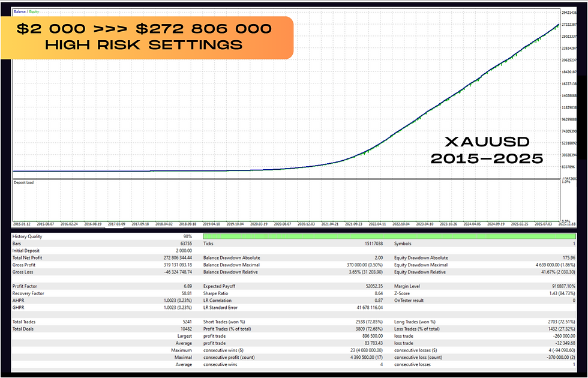
Task: Click the "2020.03.19" date axis label
Action: pyautogui.click(x=259, y=224)
